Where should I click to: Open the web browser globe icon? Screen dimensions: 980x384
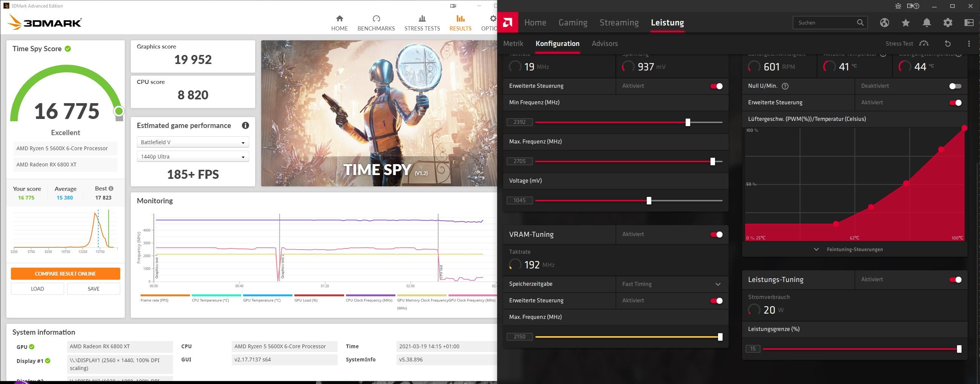[x=885, y=23]
